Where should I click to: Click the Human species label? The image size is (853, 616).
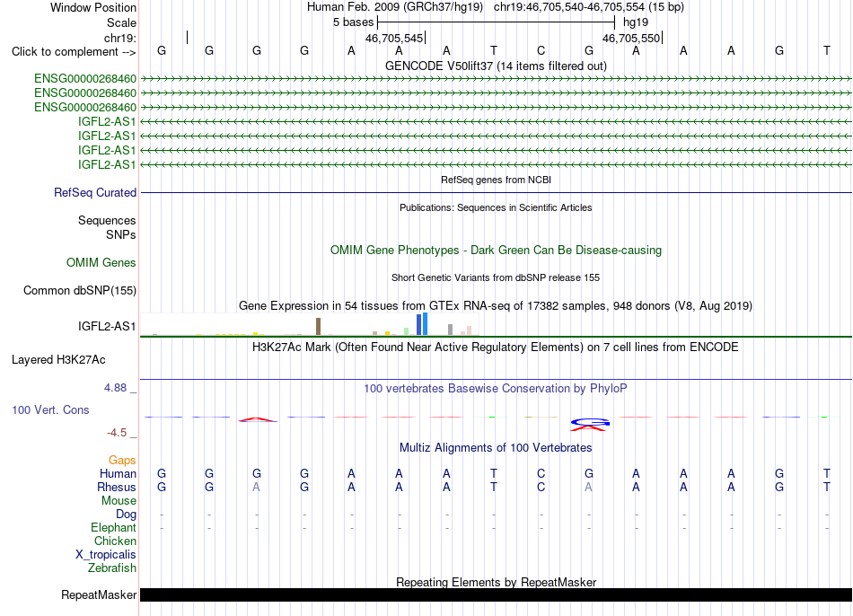pos(118,474)
